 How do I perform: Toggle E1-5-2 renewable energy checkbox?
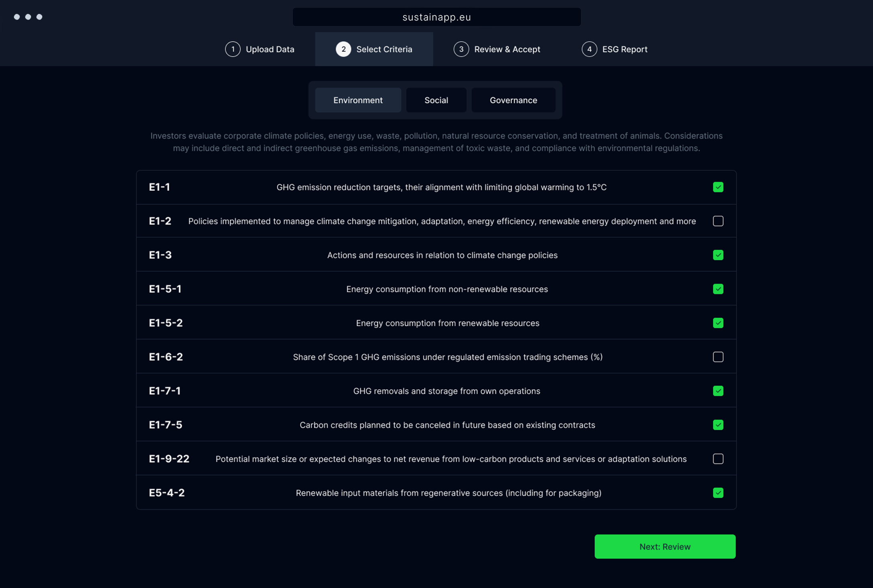[718, 323]
